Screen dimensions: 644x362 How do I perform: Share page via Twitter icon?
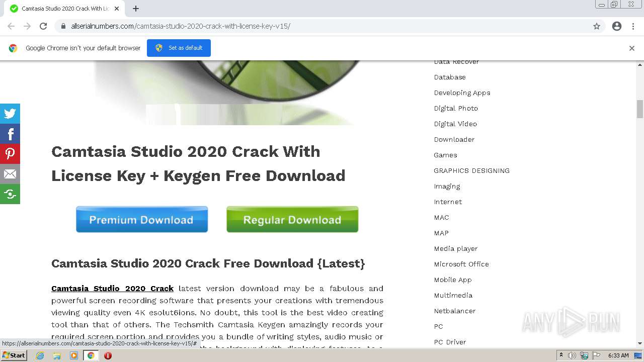(10, 114)
